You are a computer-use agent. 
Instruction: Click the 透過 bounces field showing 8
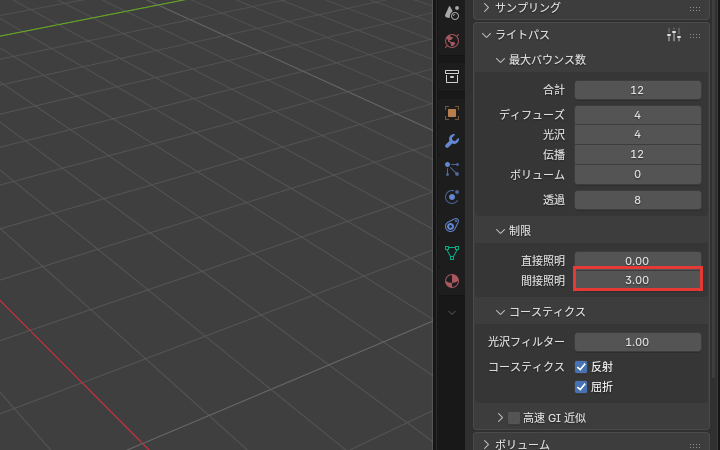[638, 200]
